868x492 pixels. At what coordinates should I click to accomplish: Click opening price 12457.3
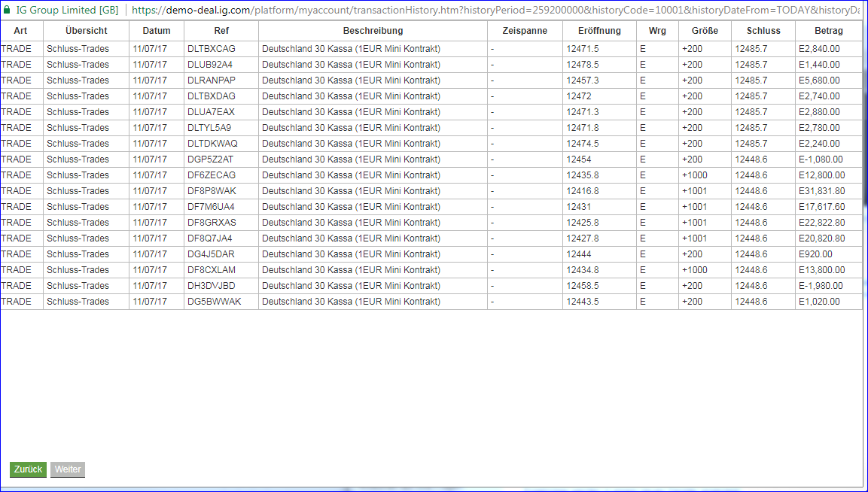(583, 80)
